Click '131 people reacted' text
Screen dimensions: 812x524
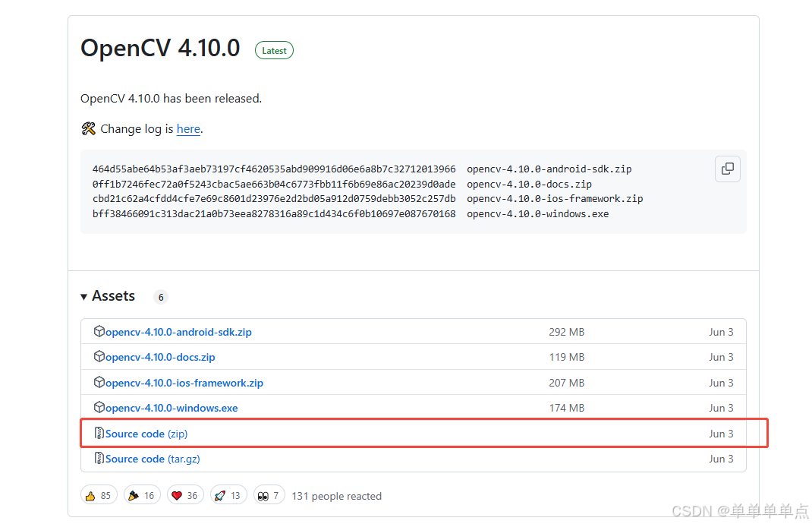point(337,496)
